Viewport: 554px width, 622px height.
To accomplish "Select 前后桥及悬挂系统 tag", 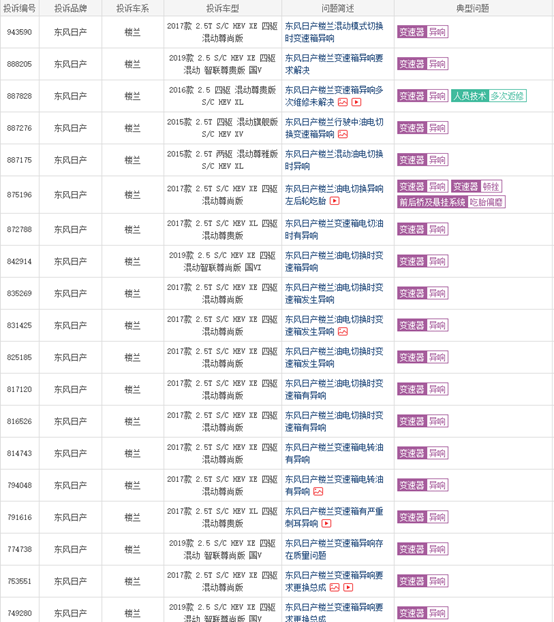I will (x=432, y=202).
